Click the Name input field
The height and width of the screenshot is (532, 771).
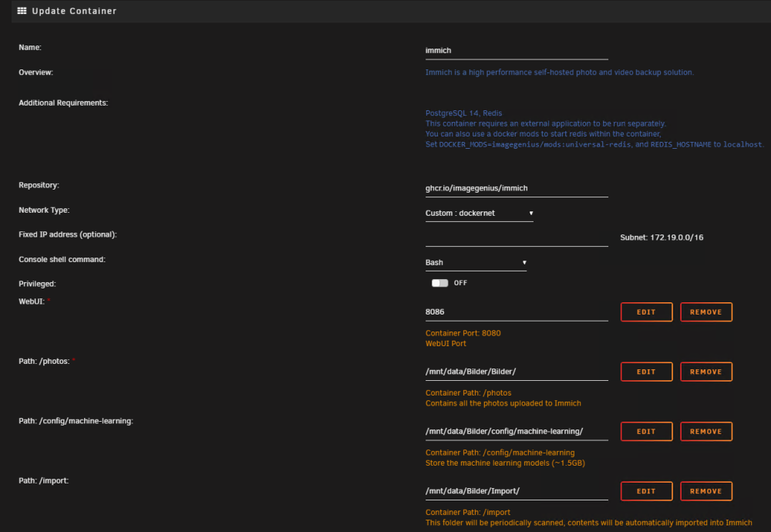pyautogui.click(x=517, y=51)
